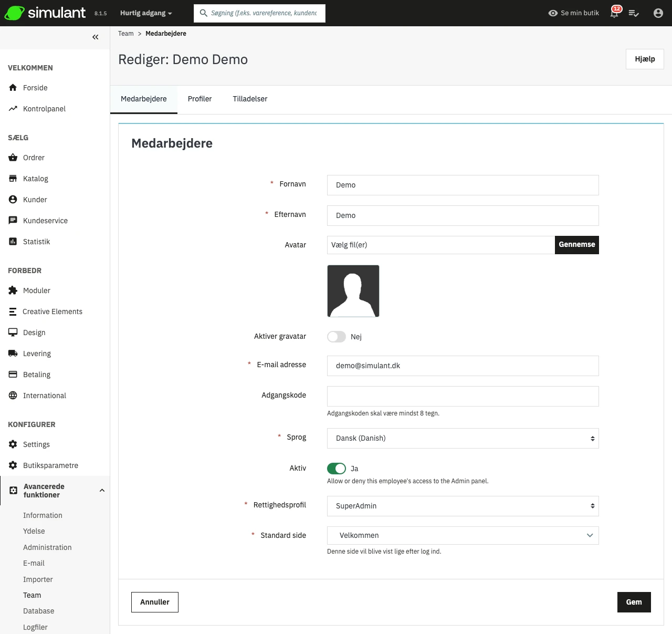
Task: Click the Gem save button
Action: click(x=634, y=602)
